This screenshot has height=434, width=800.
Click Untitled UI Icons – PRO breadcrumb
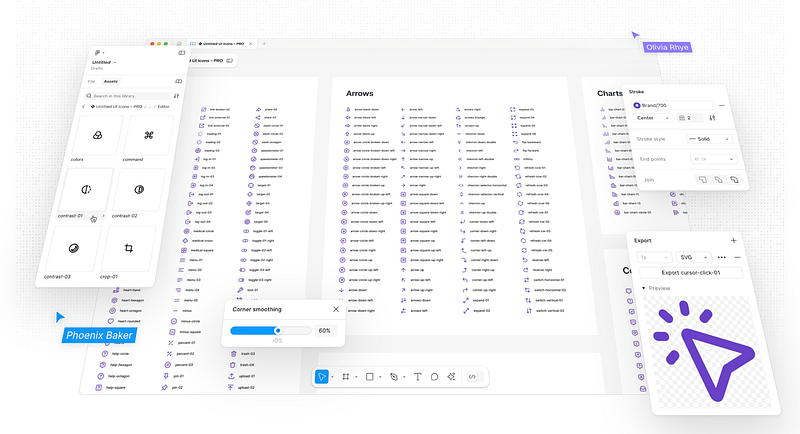point(116,107)
